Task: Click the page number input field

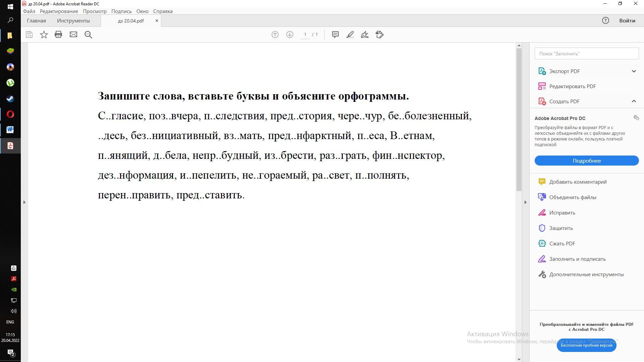Action: coord(305,35)
